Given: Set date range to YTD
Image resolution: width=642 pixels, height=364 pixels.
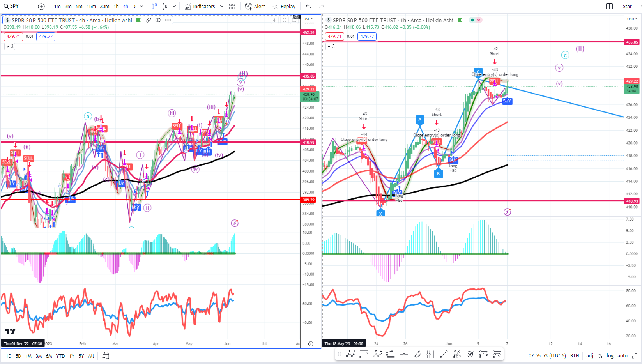Looking at the screenshot, I should click(60, 356).
